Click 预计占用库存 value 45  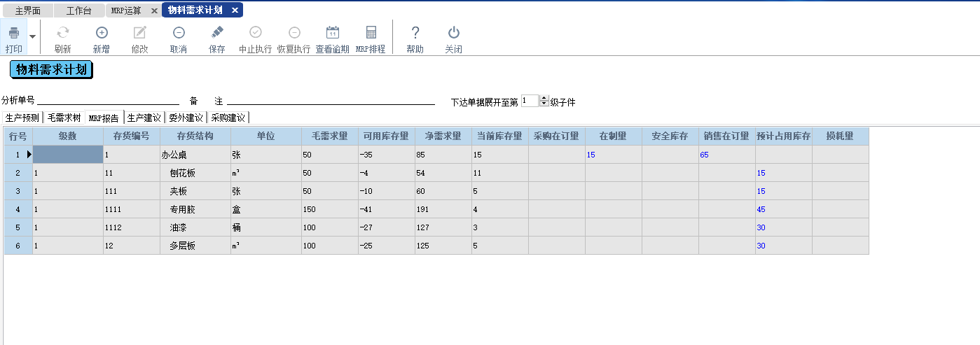point(784,209)
